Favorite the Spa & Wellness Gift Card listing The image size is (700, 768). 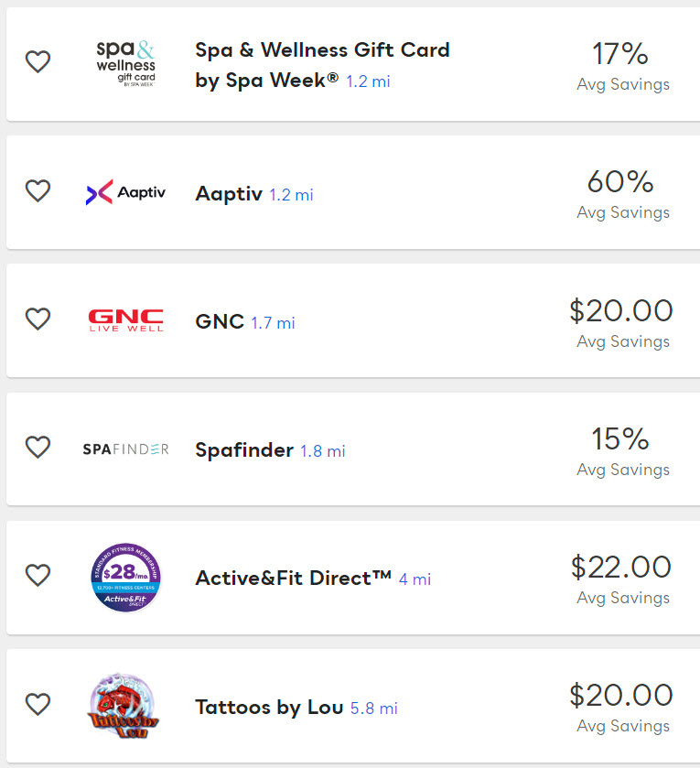pyautogui.click(x=38, y=62)
